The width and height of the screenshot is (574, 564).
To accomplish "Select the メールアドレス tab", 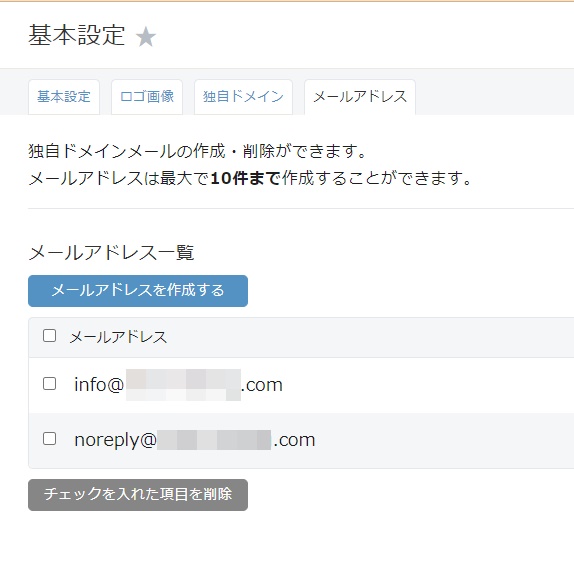I will (360, 97).
